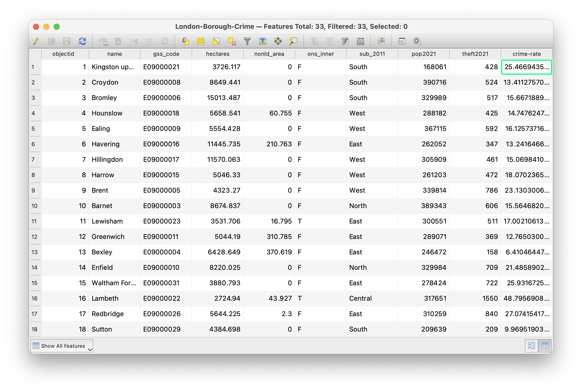Sort by the name column header
582x392 pixels.
point(115,54)
